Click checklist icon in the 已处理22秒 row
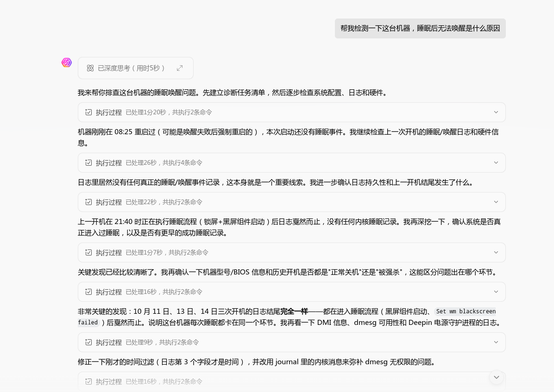The image size is (554, 392). pyautogui.click(x=88, y=202)
